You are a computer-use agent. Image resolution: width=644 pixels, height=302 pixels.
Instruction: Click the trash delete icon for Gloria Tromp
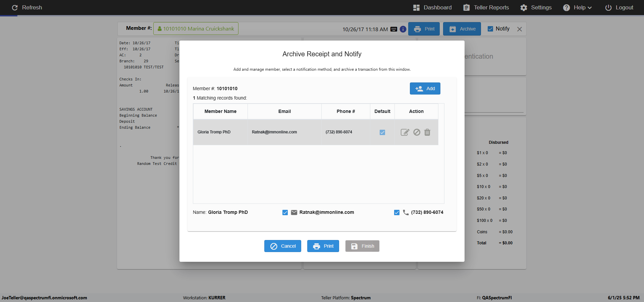coord(427,132)
